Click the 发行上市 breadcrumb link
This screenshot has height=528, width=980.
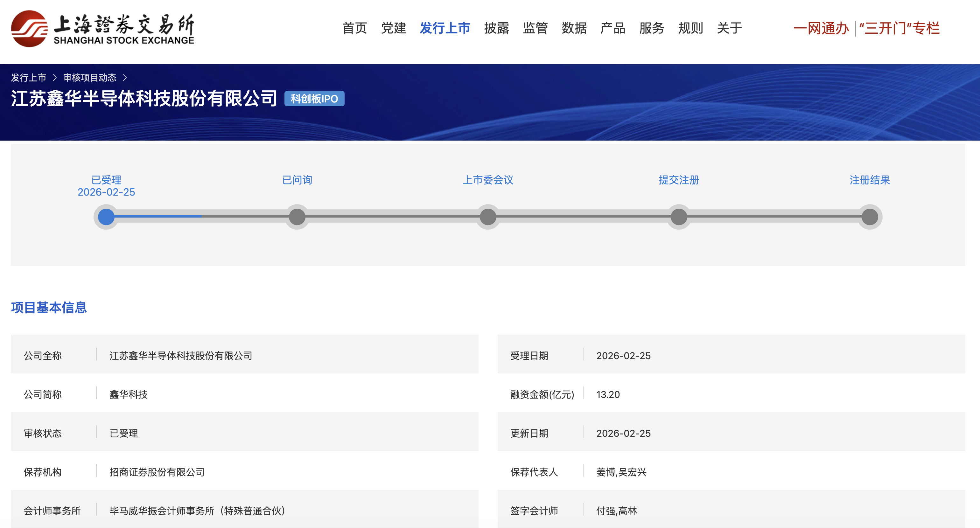[29, 78]
